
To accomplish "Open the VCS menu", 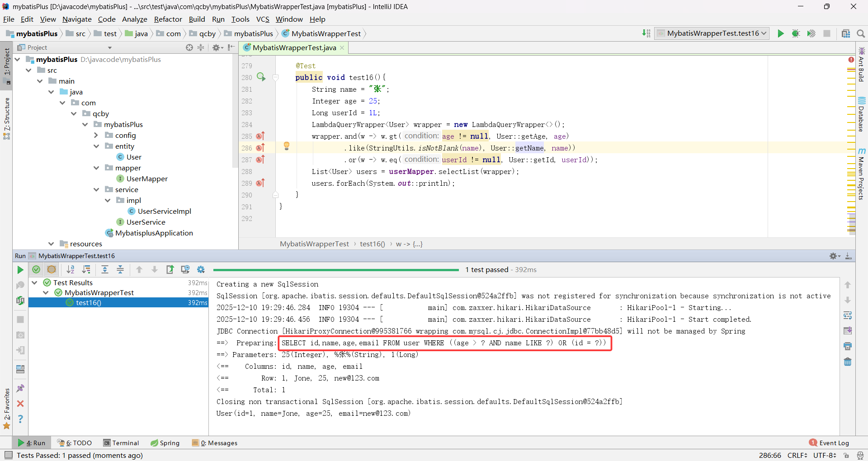I will tap(263, 19).
